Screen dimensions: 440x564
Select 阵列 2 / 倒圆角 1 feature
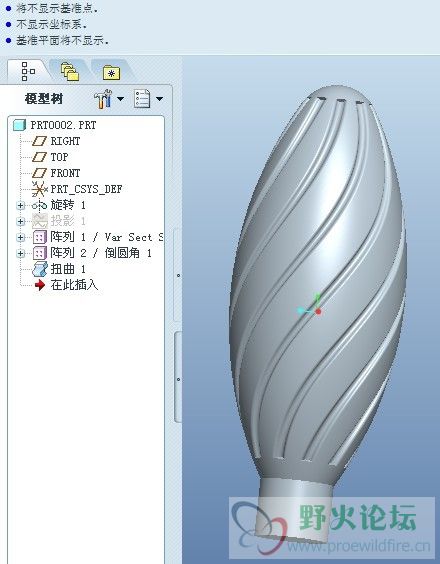101,253
